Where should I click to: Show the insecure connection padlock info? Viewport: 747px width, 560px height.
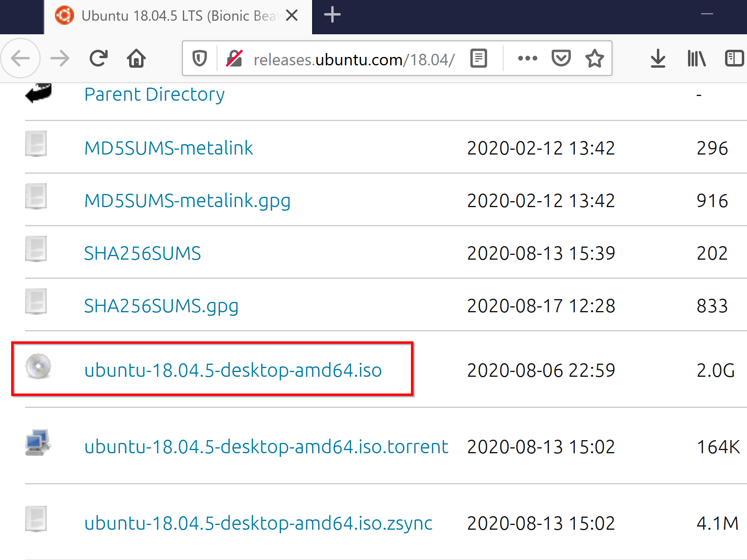click(x=234, y=59)
